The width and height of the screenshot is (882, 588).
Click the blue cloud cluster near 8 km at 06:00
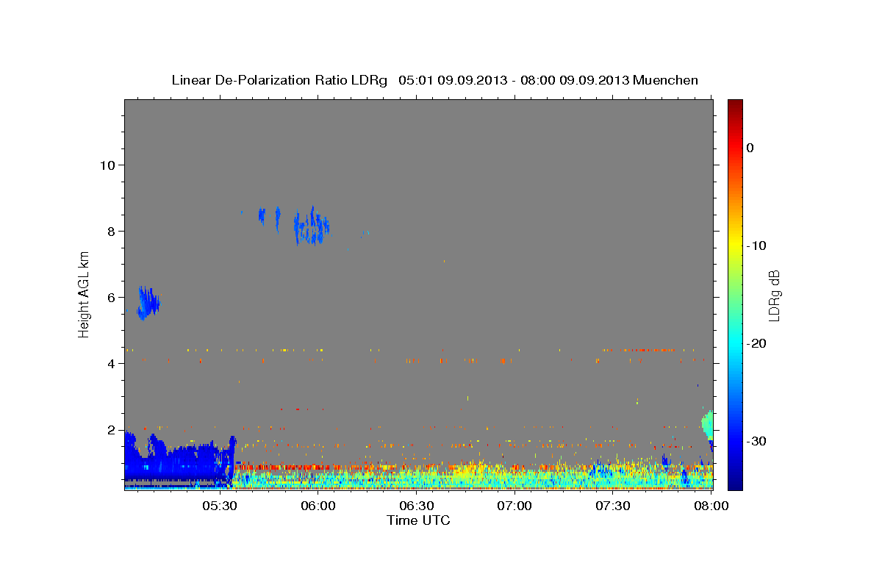coord(312,226)
